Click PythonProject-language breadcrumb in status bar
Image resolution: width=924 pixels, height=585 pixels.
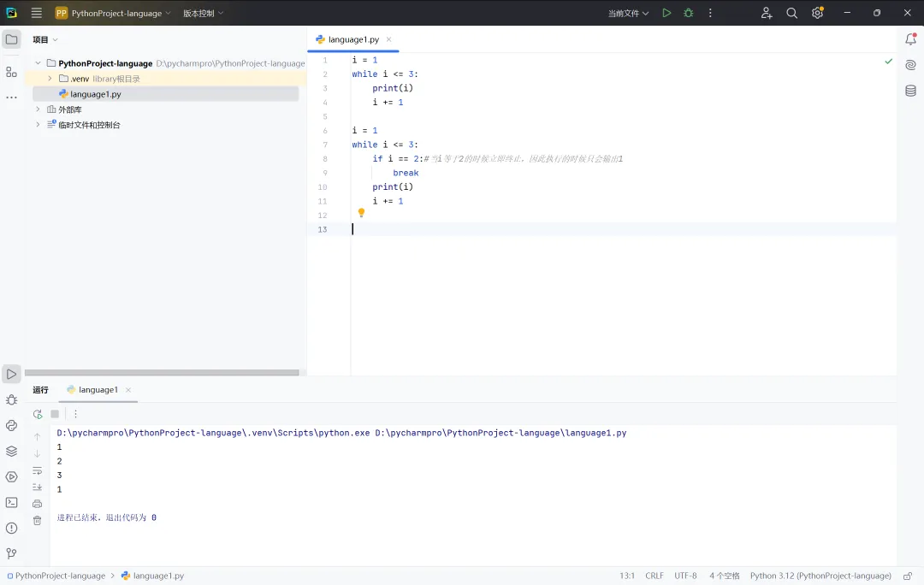[56, 576]
